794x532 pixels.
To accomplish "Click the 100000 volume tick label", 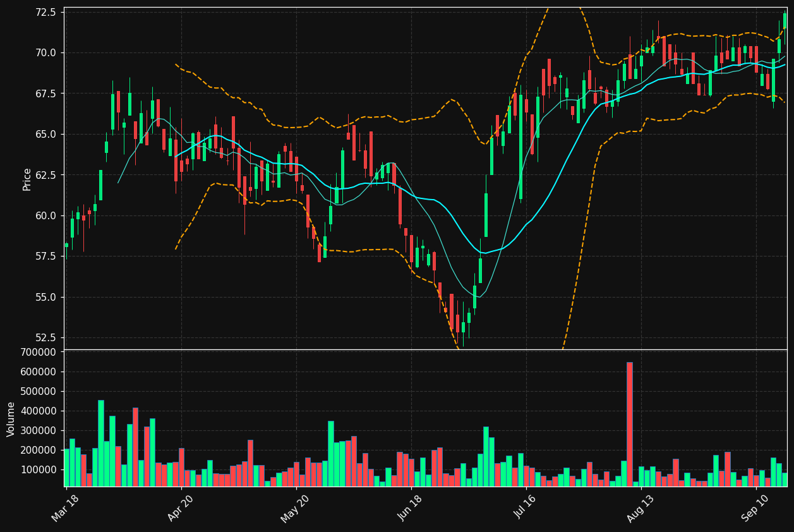I will tap(39, 469).
